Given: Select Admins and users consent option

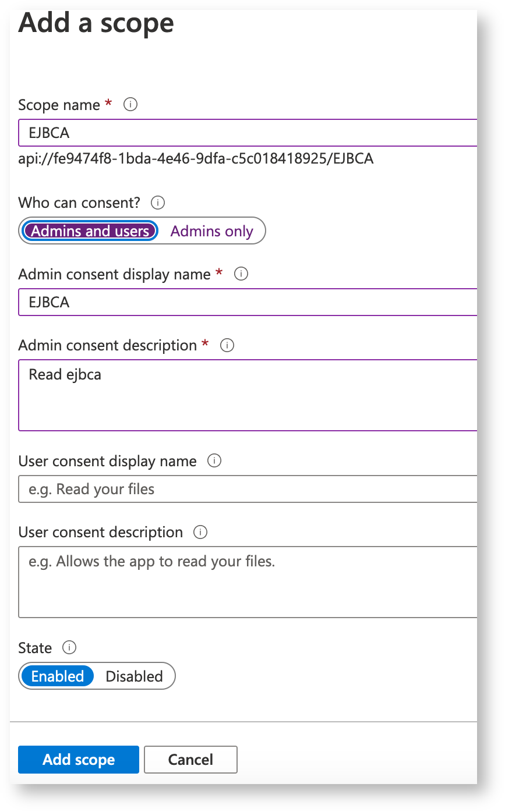Looking at the screenshot, I should click(x=90, y=231).
